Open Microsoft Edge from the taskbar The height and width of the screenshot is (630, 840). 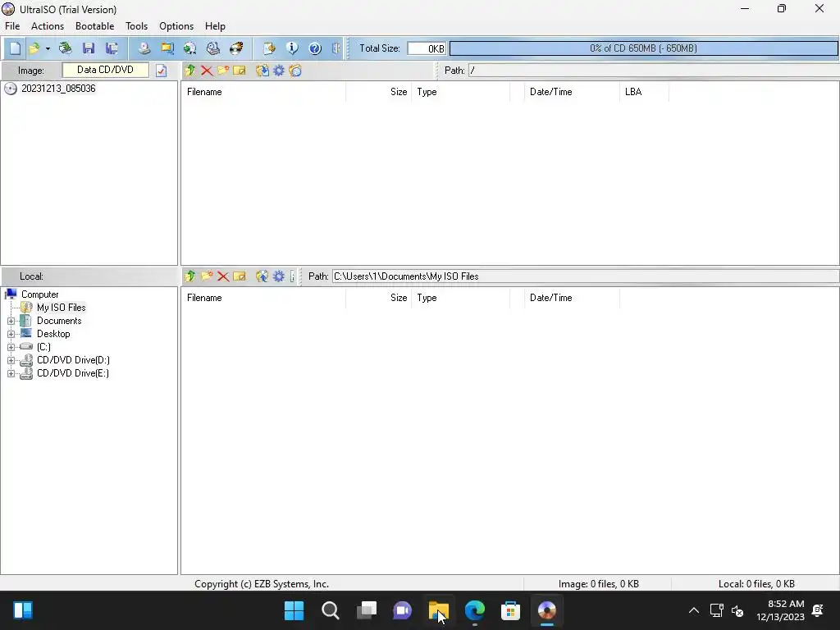[x=475, y=610]
